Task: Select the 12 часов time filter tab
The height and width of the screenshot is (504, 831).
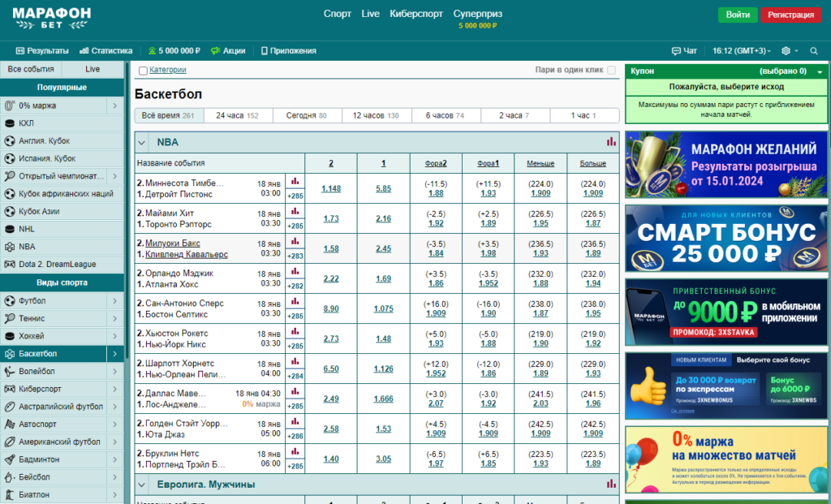Action: click(x=377, y=115)
